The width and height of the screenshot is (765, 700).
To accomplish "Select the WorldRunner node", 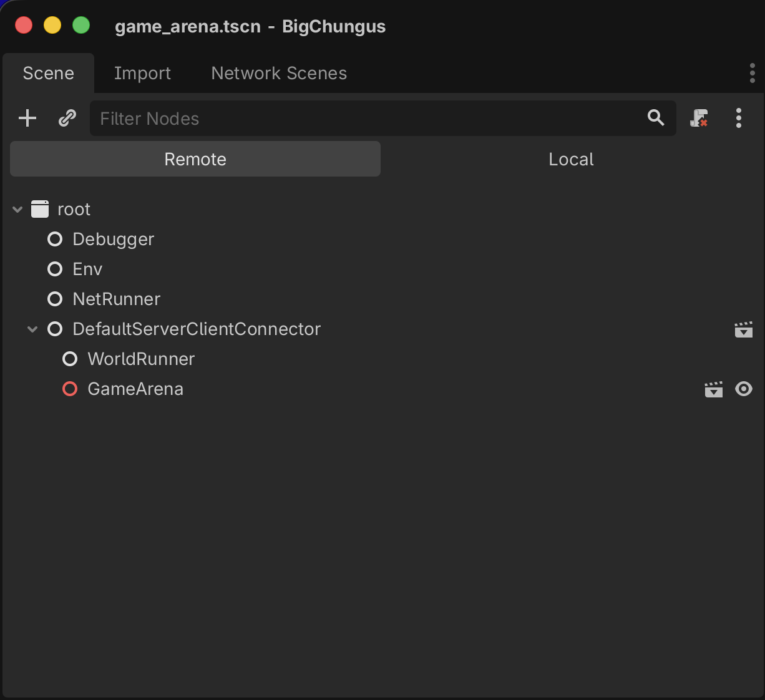I will 141,359.
